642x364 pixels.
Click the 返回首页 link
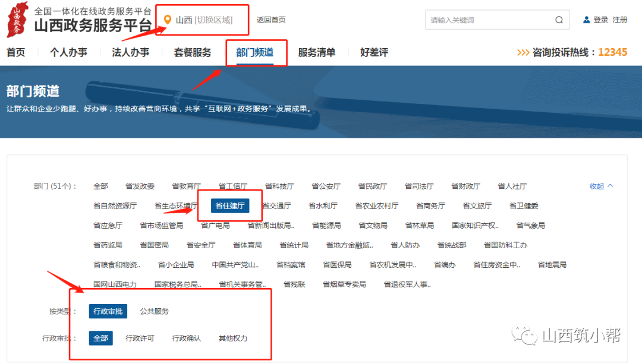[272, 20]
